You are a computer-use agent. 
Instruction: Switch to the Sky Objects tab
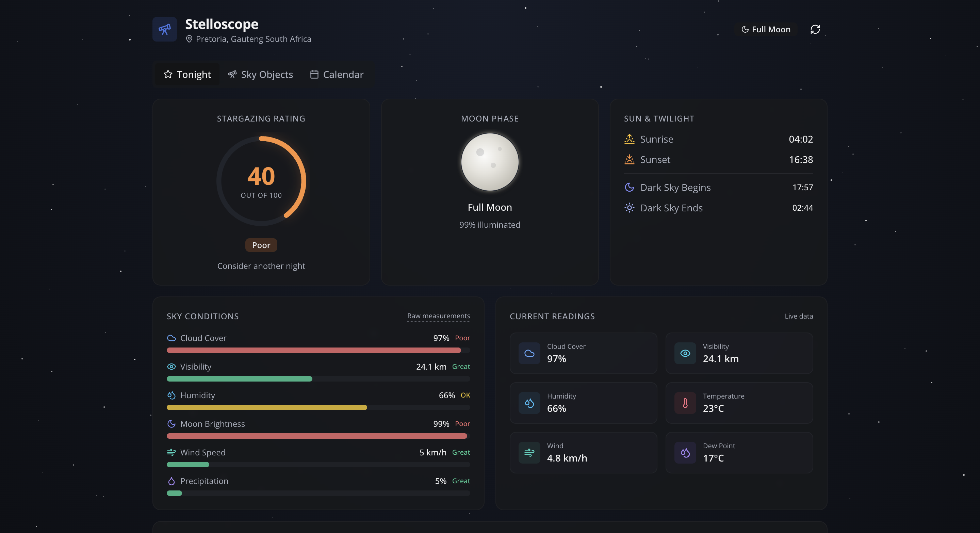[x=261, y=75]
